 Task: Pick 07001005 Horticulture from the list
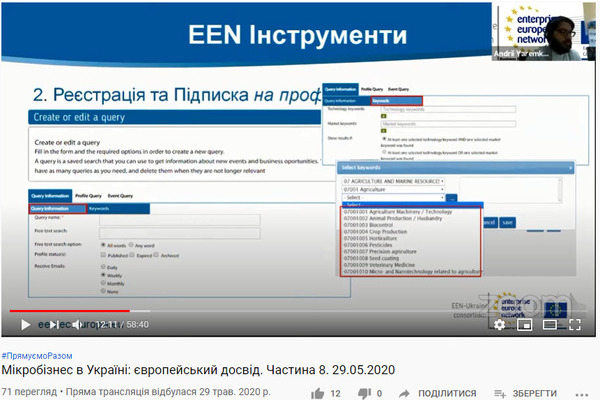(370, 238)
